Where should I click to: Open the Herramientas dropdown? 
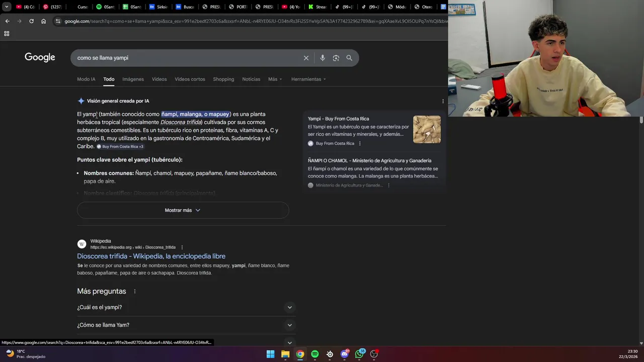click(x=308, y=79)
